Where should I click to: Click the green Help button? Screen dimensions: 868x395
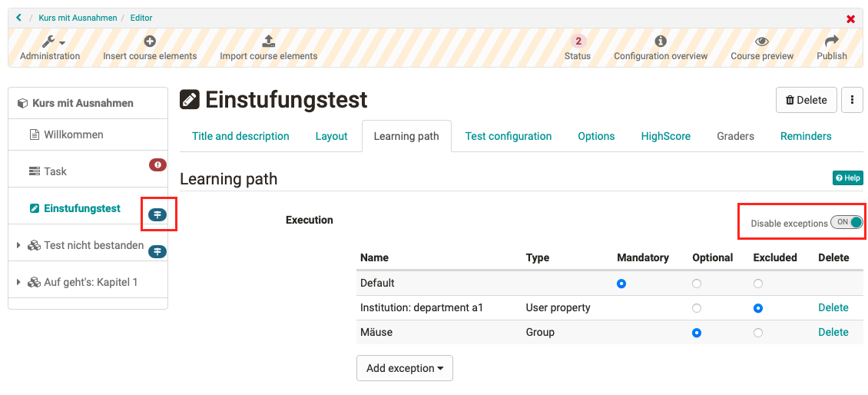tap(847, 178)
